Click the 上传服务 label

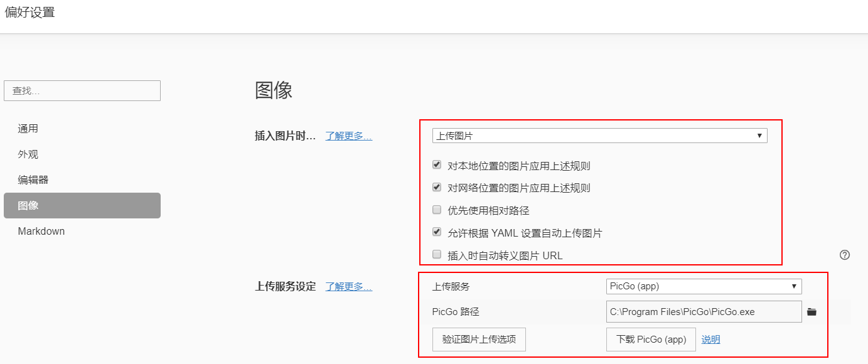point(451,287)
